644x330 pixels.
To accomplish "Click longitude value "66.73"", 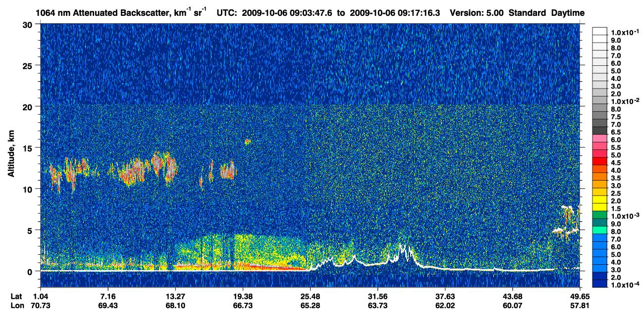I will click(x=243, y=306).
